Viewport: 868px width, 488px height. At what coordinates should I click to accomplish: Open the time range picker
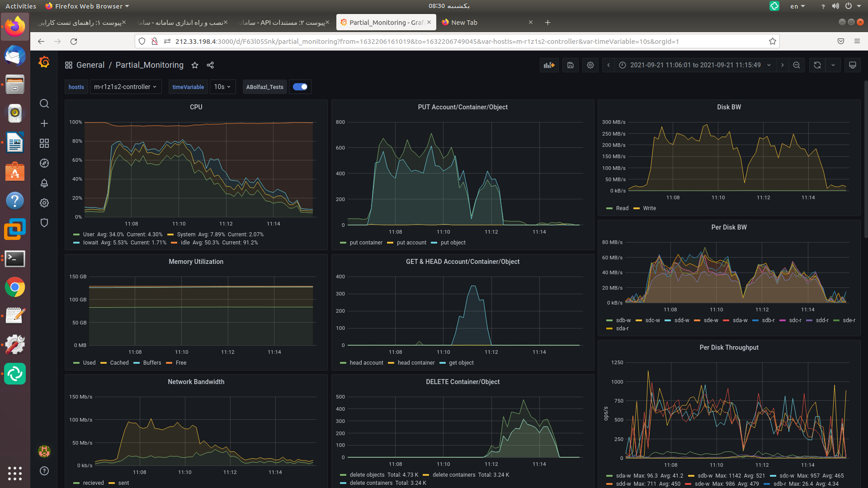[695, 65]
